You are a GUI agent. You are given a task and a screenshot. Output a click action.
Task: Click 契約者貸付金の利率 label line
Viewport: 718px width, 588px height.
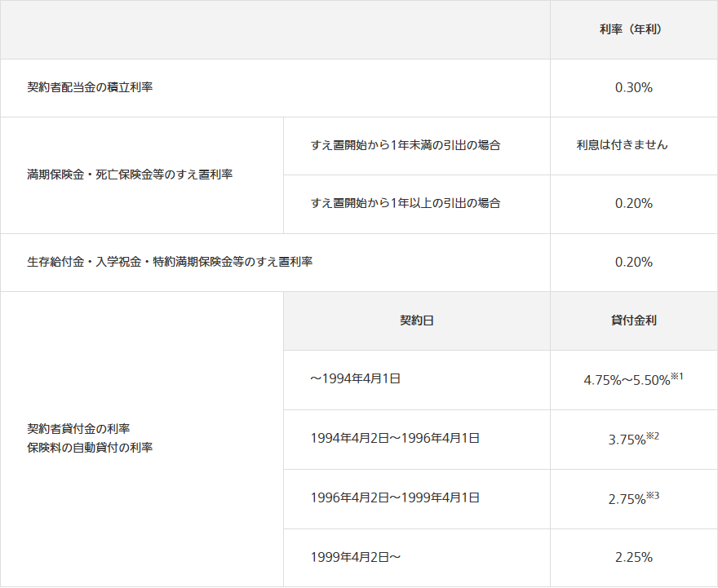(x=78, y=429)
